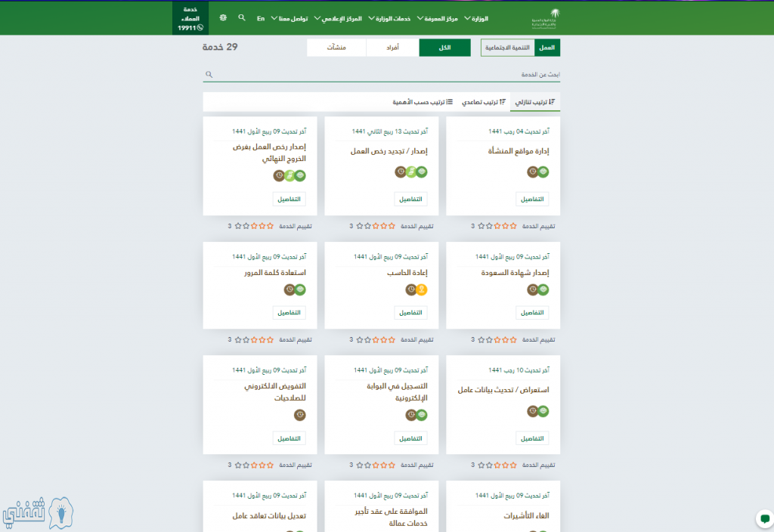
Task: Expand the تواصل معنا dropdown menu
Action: tap(289, 19)
